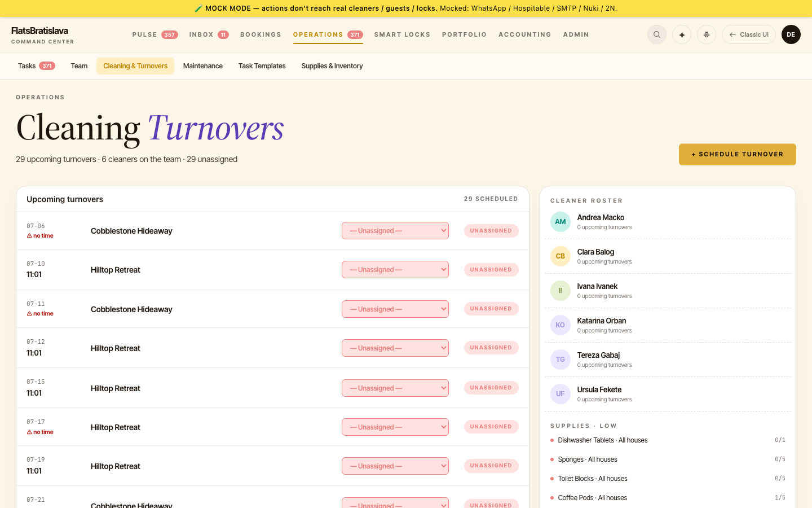This screenshot has height=508, width=812.
Task: Select Cleaning & Turnovers sub-tab
Action: [135, 66]
